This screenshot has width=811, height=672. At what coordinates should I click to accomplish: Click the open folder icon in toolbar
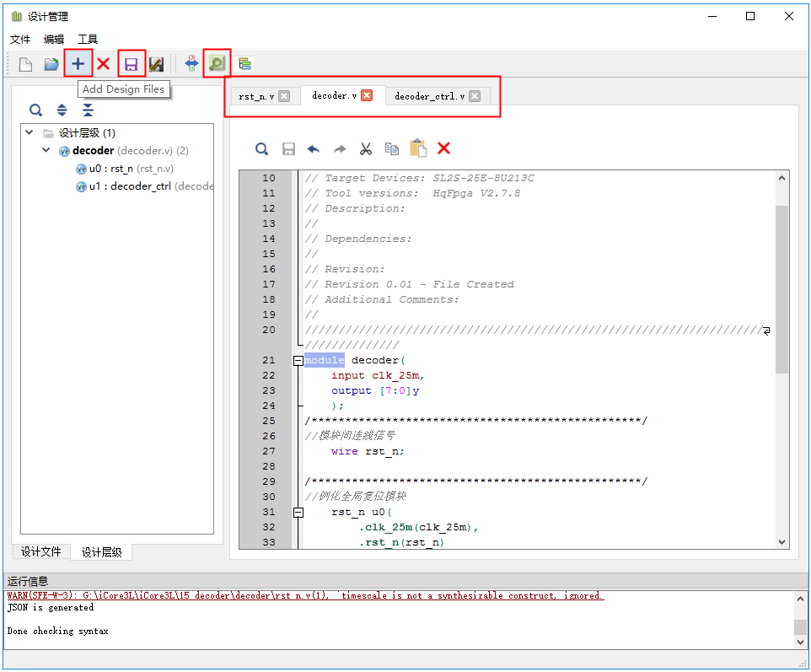pyautogui.click(x=51, y=64)
